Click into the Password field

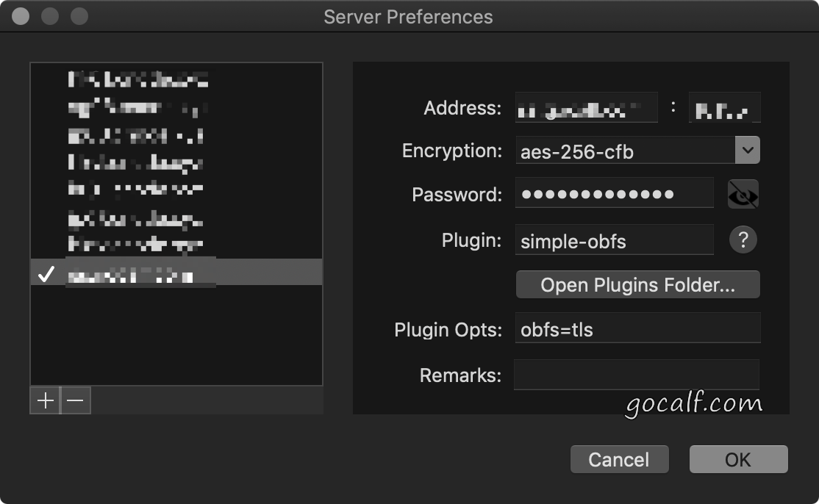point(615,192)
